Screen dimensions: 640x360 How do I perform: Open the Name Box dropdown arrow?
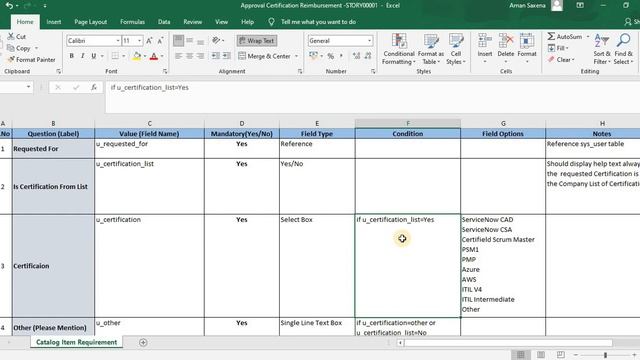click(28, 87)
